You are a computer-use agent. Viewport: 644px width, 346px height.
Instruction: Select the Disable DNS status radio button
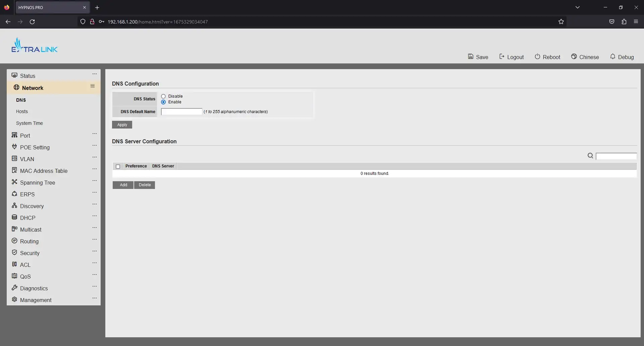tap(163, 96)
